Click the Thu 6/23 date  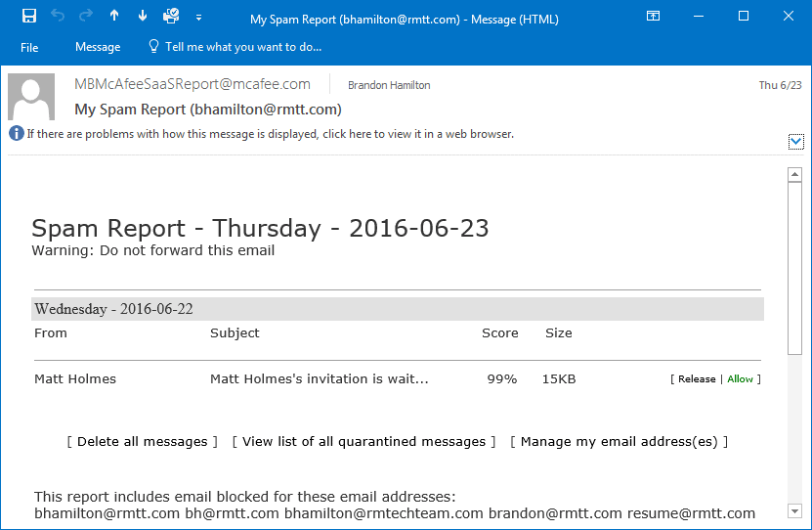click(x=780, y=85)
